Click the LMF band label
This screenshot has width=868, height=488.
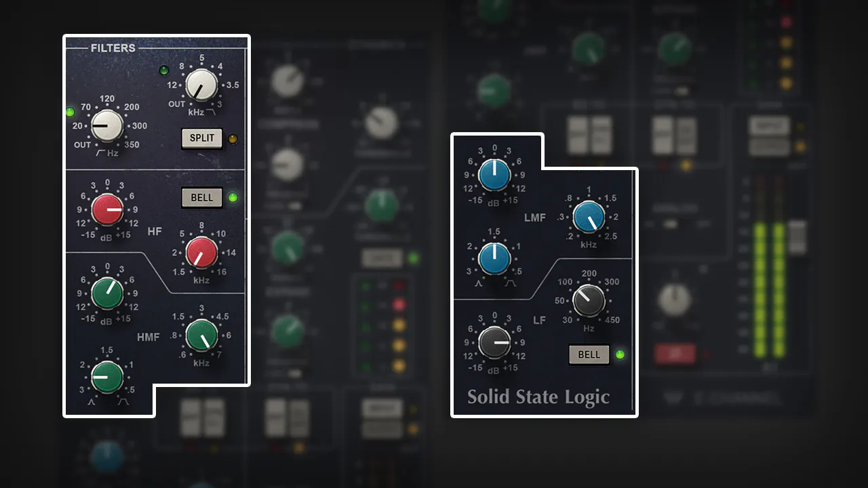click(x=535, y=218)
